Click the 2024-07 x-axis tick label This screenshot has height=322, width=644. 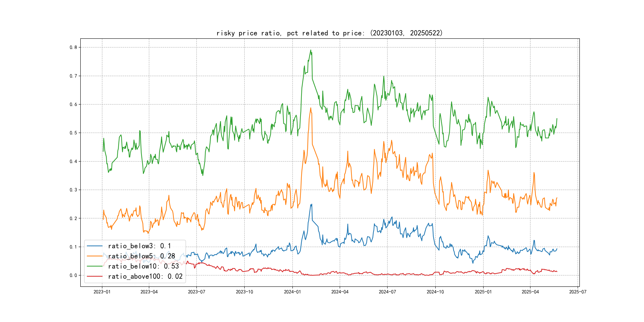tap(387, 292)
